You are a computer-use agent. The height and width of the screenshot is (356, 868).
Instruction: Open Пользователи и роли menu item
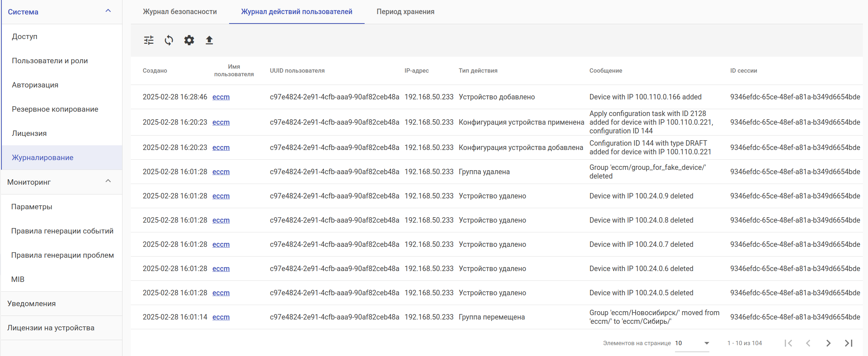point(50,61)
